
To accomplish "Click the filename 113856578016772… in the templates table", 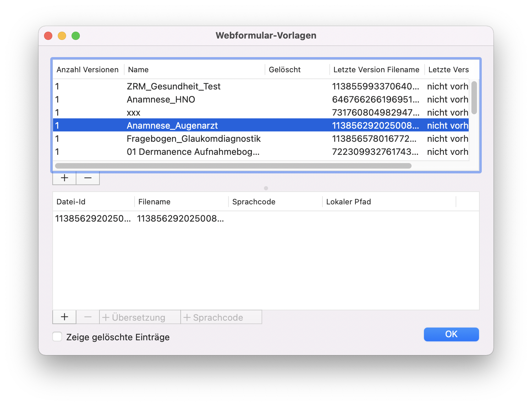I will pyautogui.click(x=374, y=139).
